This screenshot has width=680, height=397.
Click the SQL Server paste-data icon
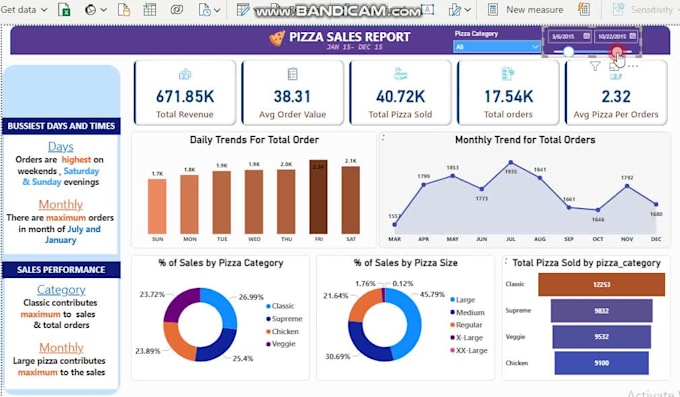point(124,9)
